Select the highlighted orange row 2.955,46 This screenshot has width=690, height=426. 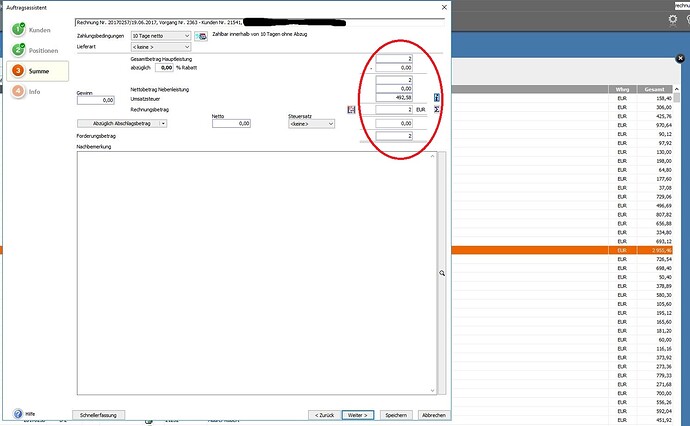tap(562, 250)
